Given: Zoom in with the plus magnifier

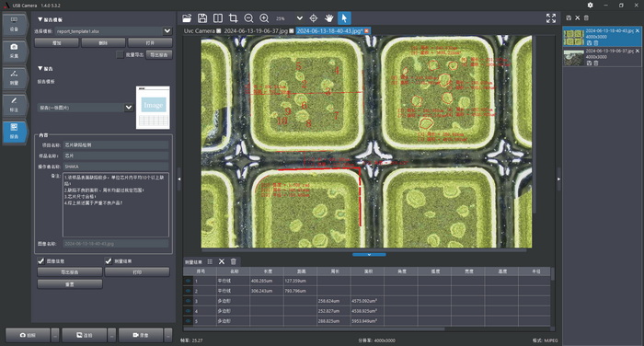Looking at the screenshot, I should click(x=264, y=18).
